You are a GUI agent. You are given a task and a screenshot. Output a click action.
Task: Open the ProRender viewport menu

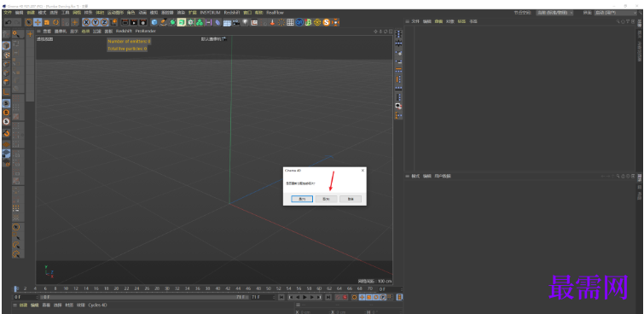[x=145, y=32]
